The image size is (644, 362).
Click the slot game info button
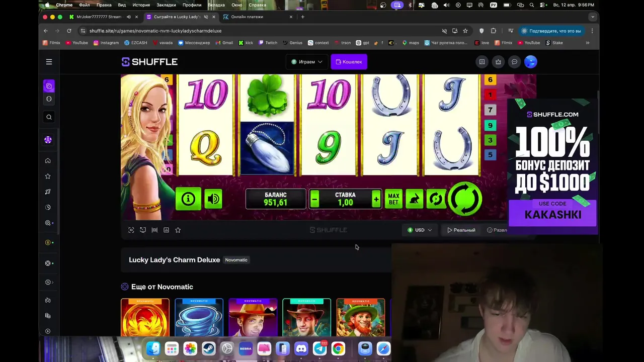click(x=188, y=199)
